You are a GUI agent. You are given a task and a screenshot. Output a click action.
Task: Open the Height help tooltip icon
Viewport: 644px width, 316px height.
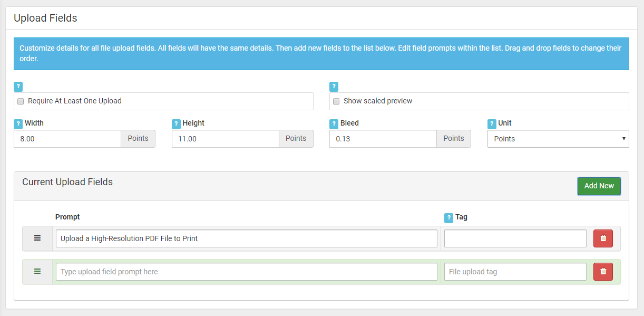click(176, 123)
